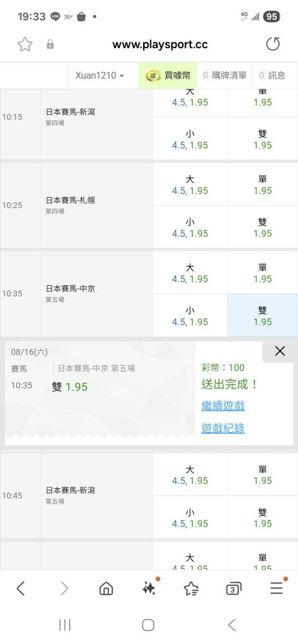Go back with browser back arrow
This screenshot has width=298, height=644.
click(21, 589)
